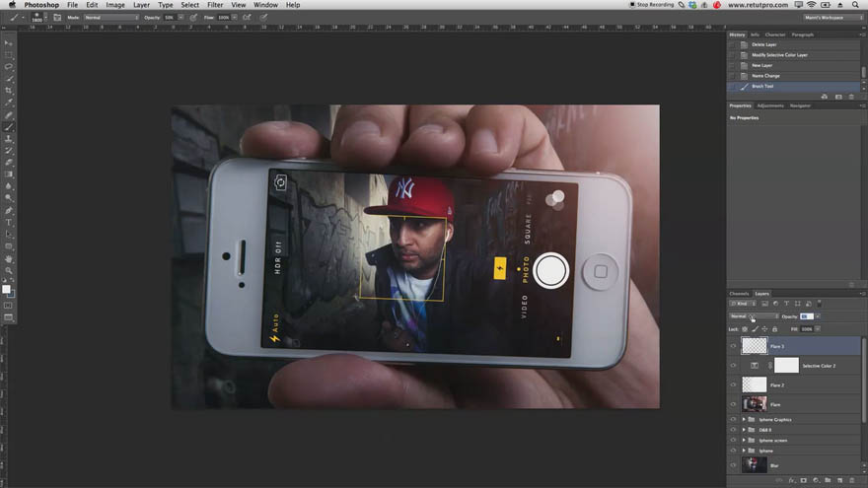Select the Zoom tool
Viewport: 868px width, 488px height.
point(8,270)
